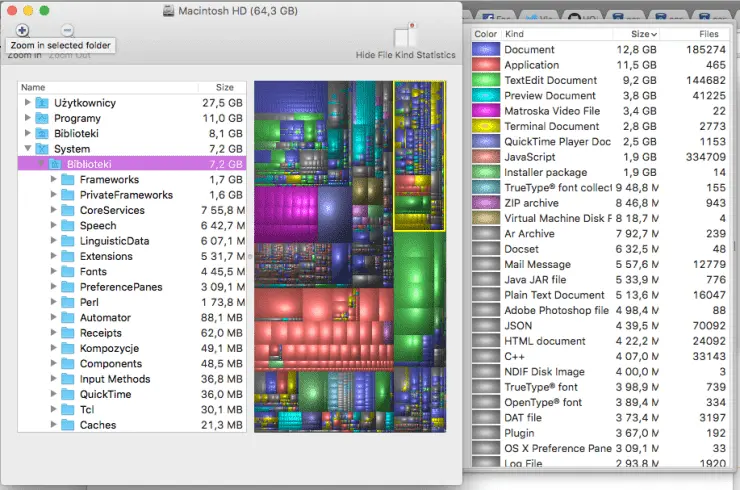The height and width of the screenshot is (490, 740).
Task: Click the Zoom In toolbar icon
Action: click(22, 31)
